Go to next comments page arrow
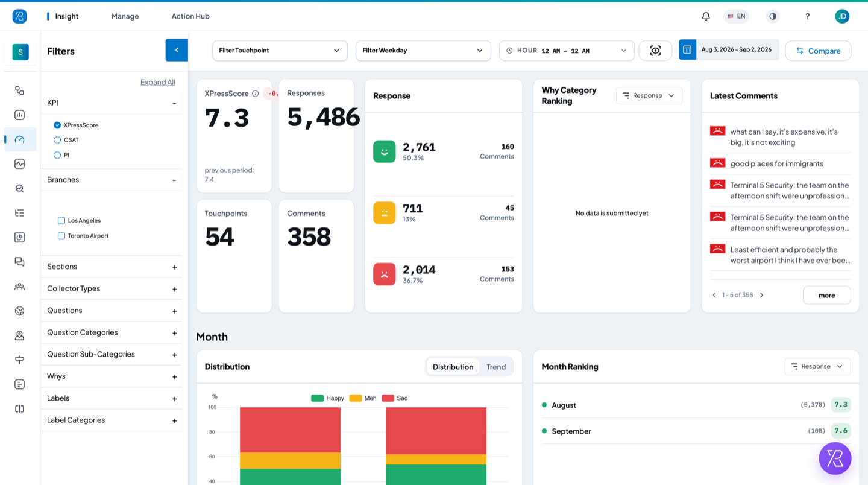 coord(761,295)
